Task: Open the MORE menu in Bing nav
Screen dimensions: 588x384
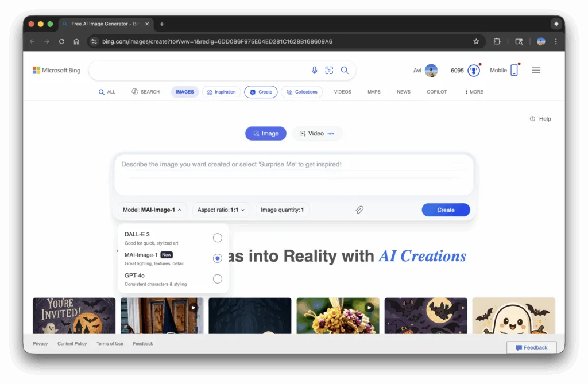Action: click(474, 92)
